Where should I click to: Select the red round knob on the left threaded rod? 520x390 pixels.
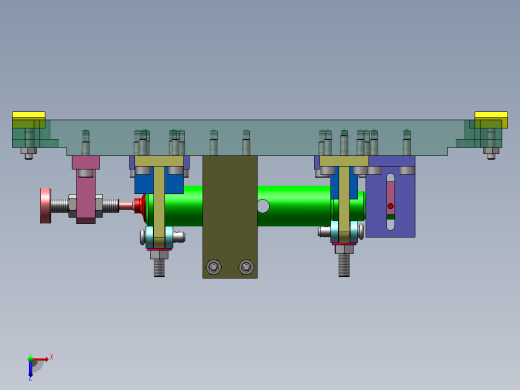click(x=46, y=206)
